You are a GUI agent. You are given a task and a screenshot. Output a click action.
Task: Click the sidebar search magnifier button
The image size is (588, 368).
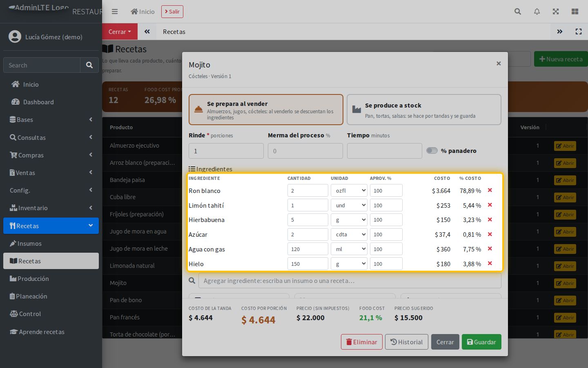coord(89,65)
